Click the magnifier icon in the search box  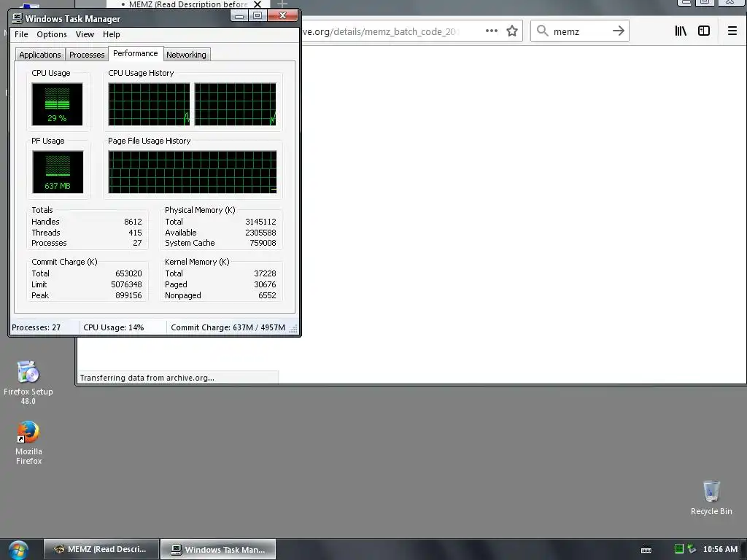pyautogui.click(x=542, y=31)
